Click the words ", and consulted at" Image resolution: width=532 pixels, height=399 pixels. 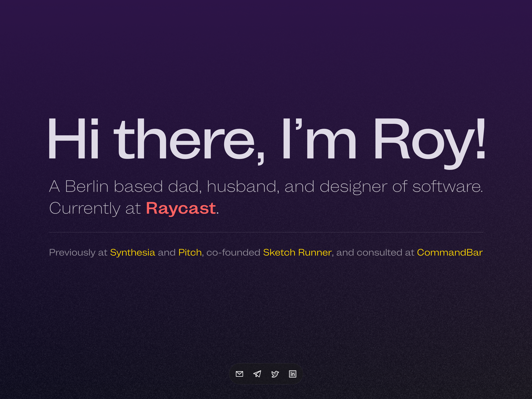(x=373, y=253)
